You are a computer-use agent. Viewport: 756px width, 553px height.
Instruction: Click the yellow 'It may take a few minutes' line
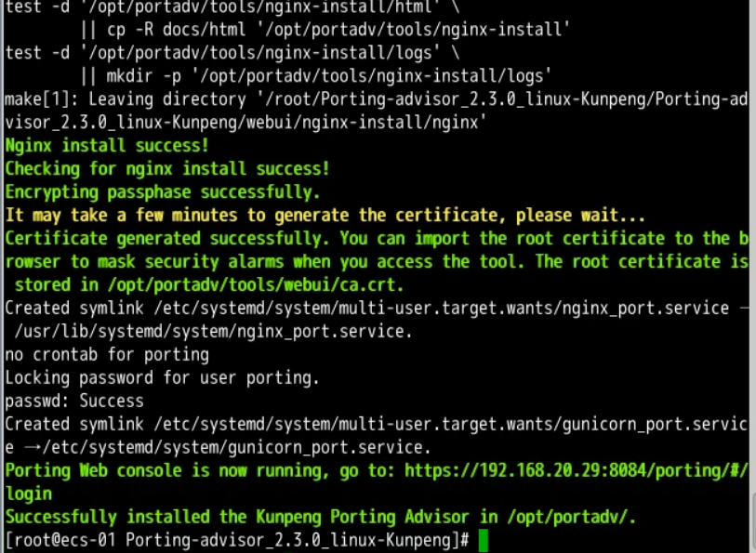click(325, 216)
